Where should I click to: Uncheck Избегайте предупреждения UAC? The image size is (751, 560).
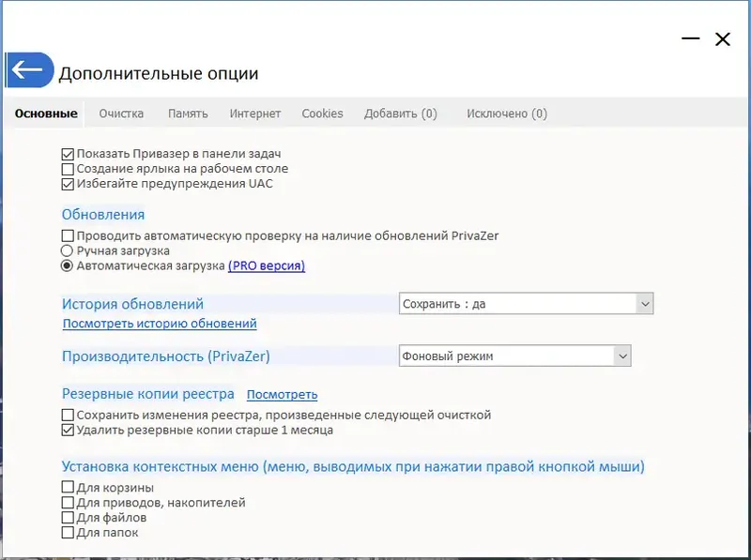click(x=68, y=184)
